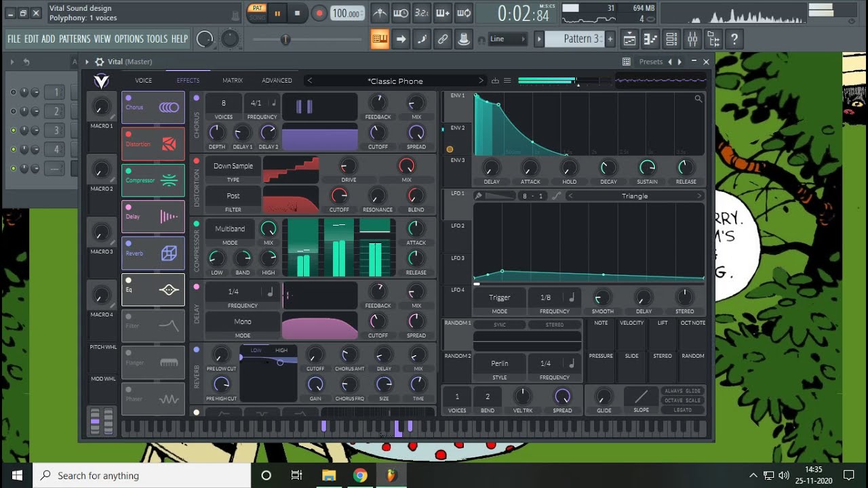868x488 pixels.
Task: Switch to the VOICE tab
Action: [x=144, y=80]
